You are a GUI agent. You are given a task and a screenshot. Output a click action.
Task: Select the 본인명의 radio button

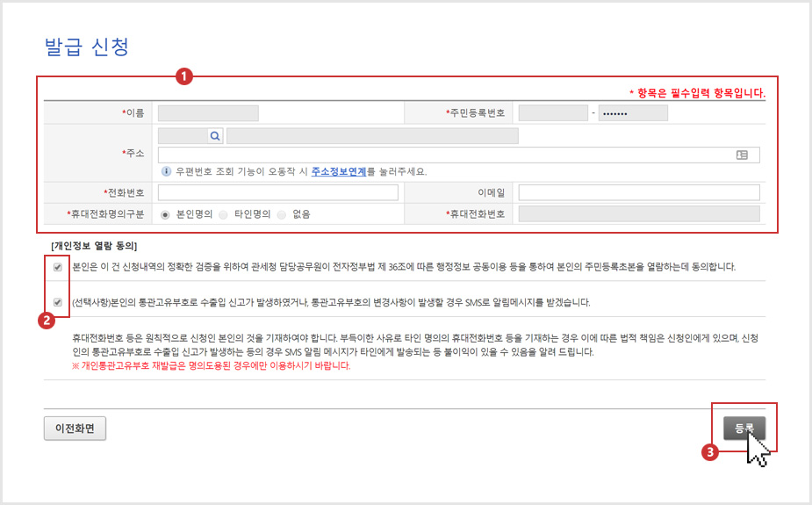click(x=166, y=213)
